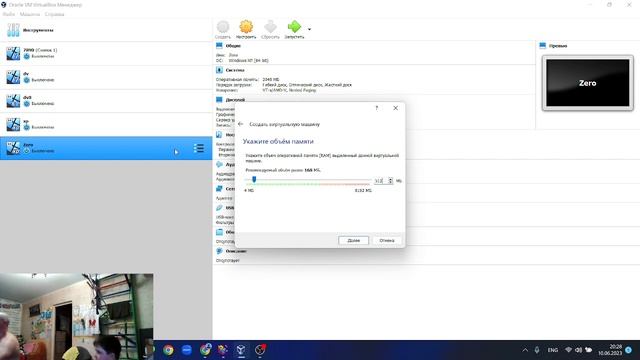Click the 8192 МБ slider maximum label

coord(363,191)
